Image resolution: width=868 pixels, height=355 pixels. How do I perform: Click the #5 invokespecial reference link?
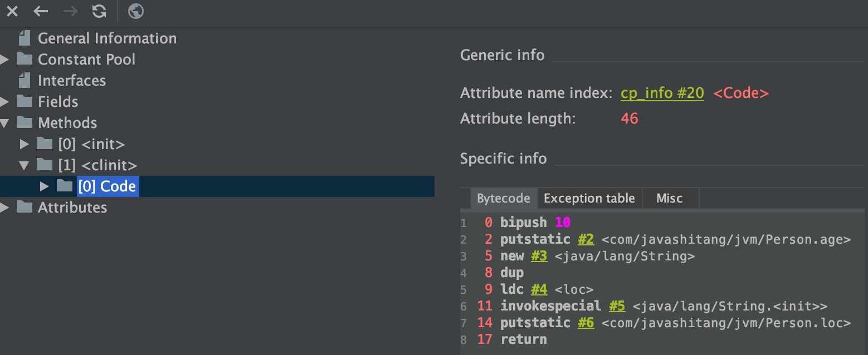pyautogui.click(x=617, y=306)
